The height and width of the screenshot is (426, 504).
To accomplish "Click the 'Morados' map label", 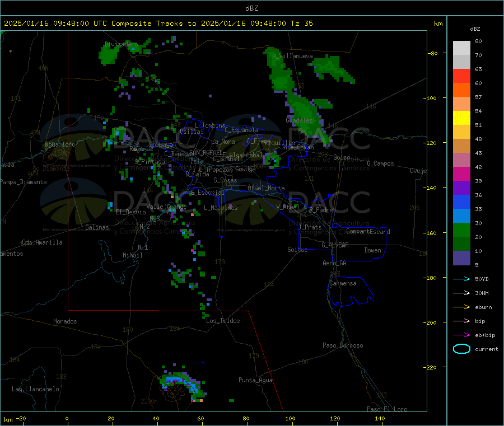I will 66,321.
